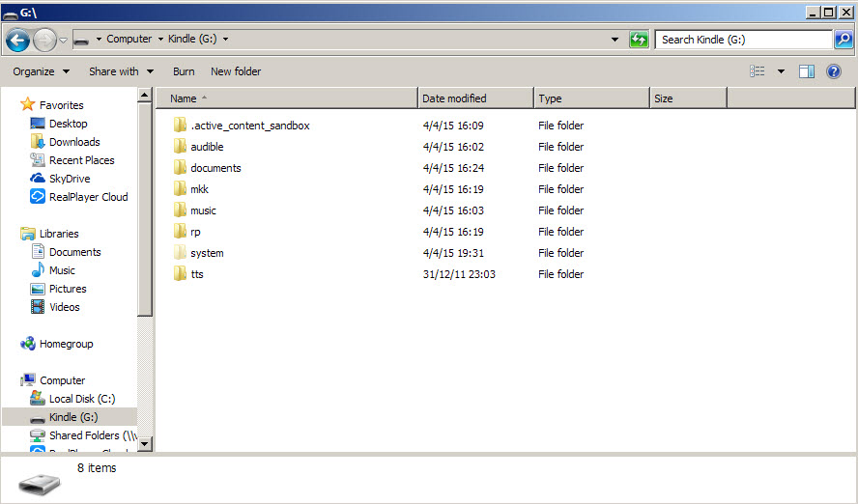The image size is (858, 504).
Task: Open Downloads in Favorites
Action: click(74, 142)
